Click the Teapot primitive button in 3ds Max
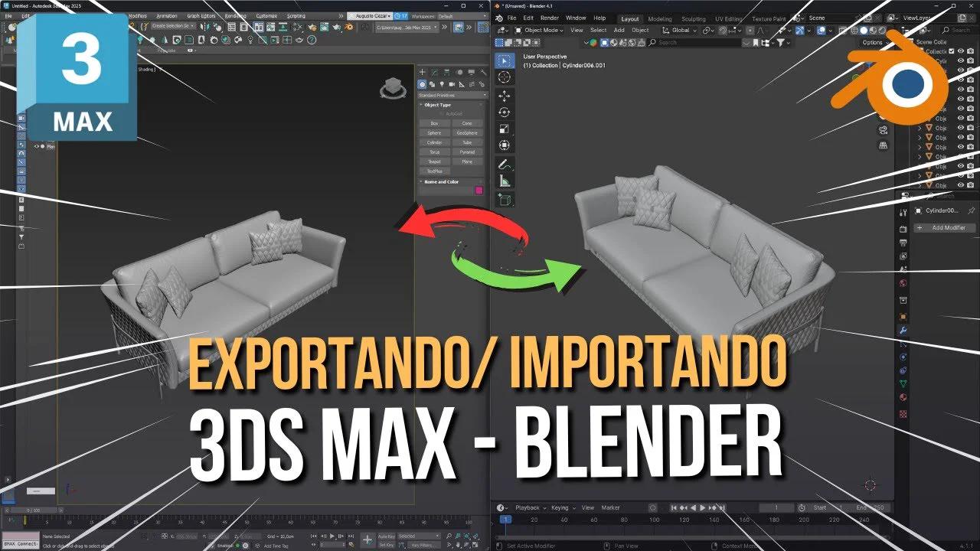This screenshot has width=980, height=551. click(x=434, y=161)
